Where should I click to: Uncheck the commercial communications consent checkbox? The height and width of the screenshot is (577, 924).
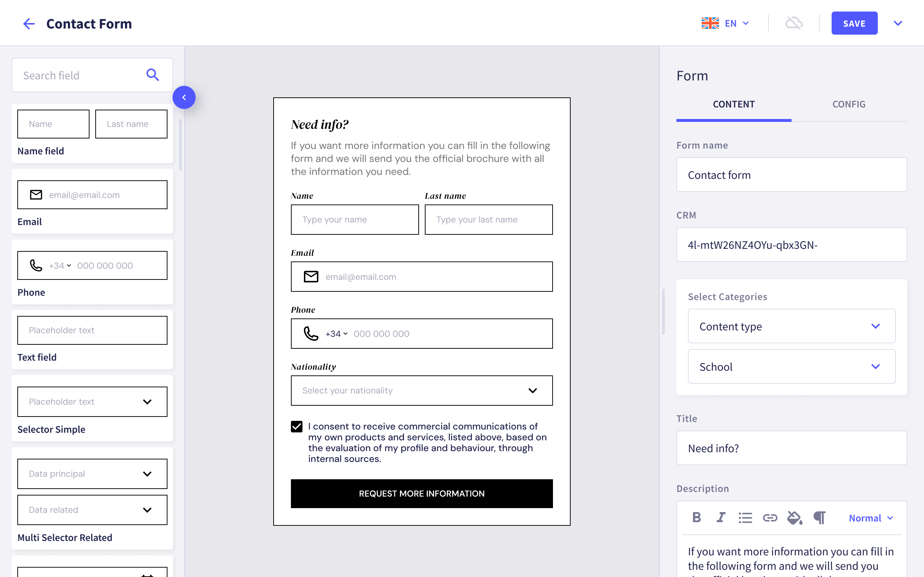pyautogui.click(x=296, y=426)
